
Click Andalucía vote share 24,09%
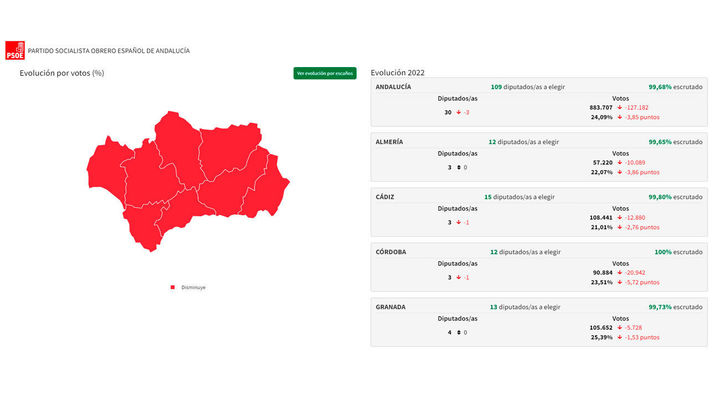click(x=602, y=117)
